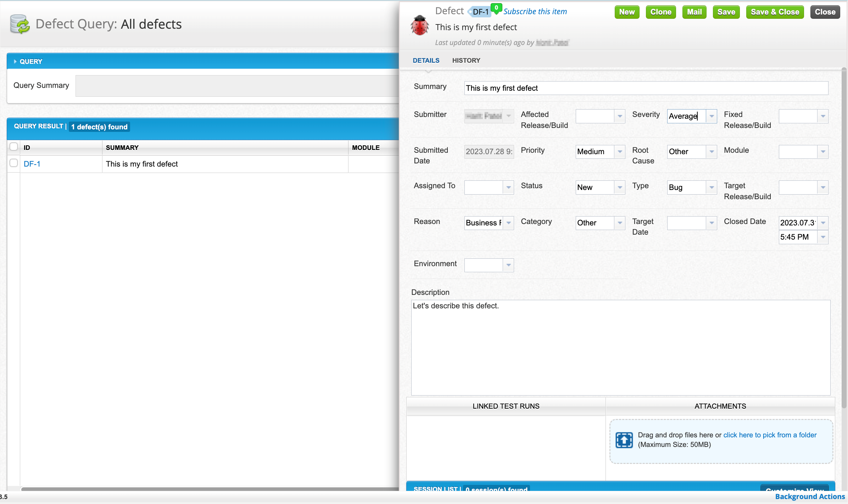This screenshot has width=848, height=504.
Task: Select the DETAILS tab
Action: coord(426,61)
